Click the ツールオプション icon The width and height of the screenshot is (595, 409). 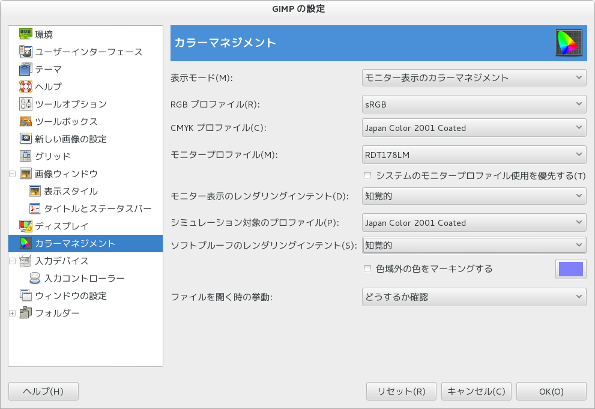click(25, 104)
